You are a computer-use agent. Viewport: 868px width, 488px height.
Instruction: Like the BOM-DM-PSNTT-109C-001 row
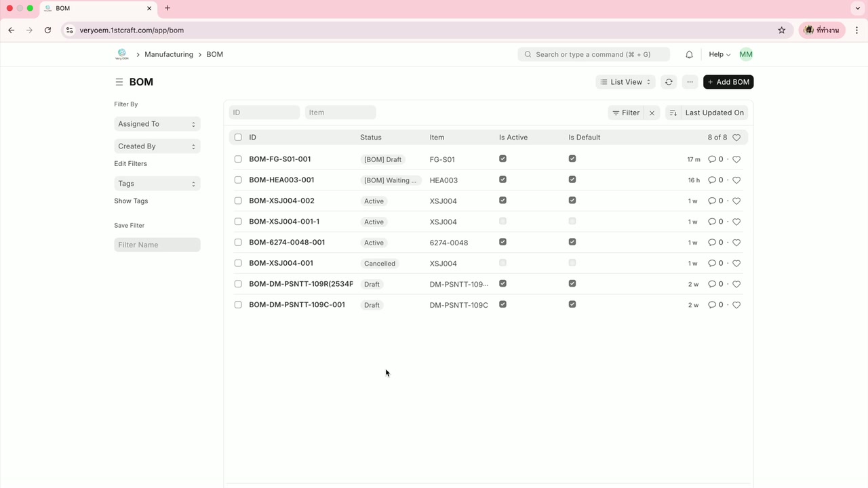coord(736,305)
